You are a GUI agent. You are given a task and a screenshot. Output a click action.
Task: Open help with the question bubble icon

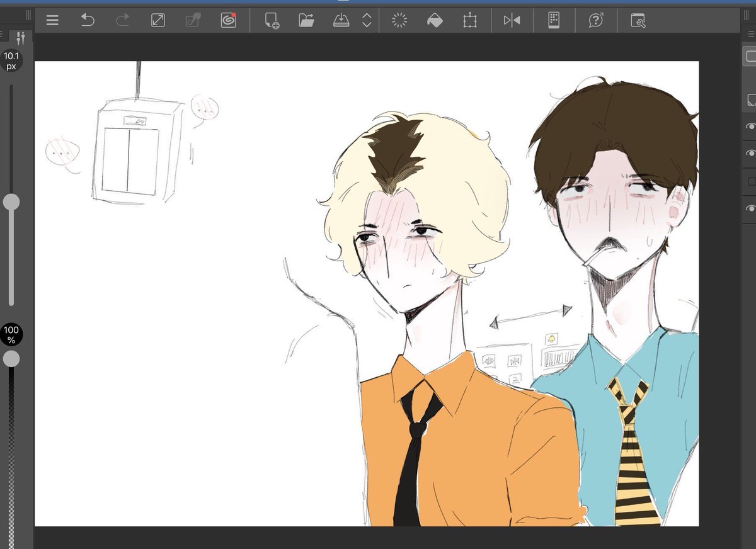click(596, 20)
